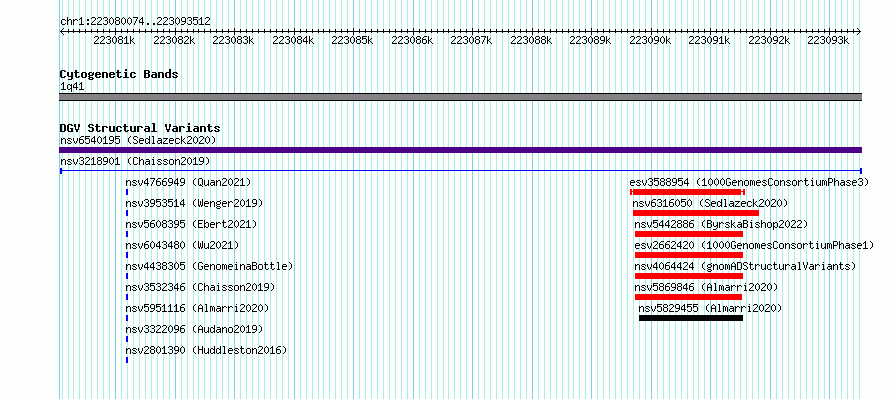This screenshot has width=890, height=399.
Task: Open the nsv5608395 (Ebert2021) variant label
Action: click(191, 224)
